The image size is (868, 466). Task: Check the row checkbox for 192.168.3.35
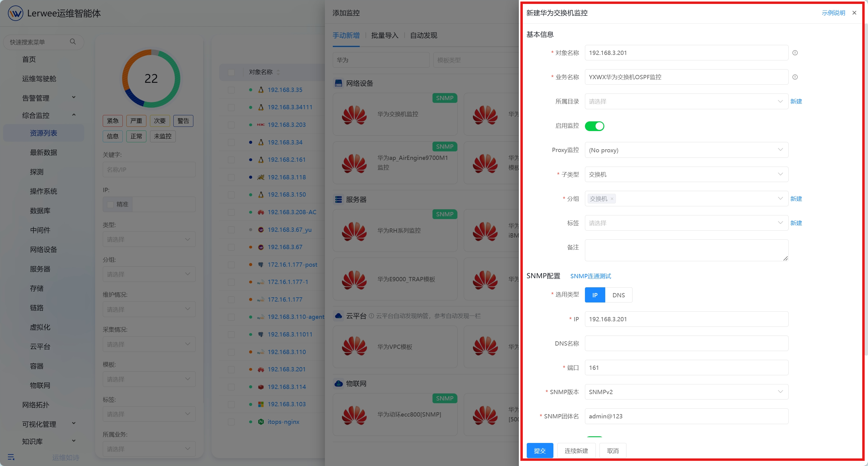click(x=231, y=90)
